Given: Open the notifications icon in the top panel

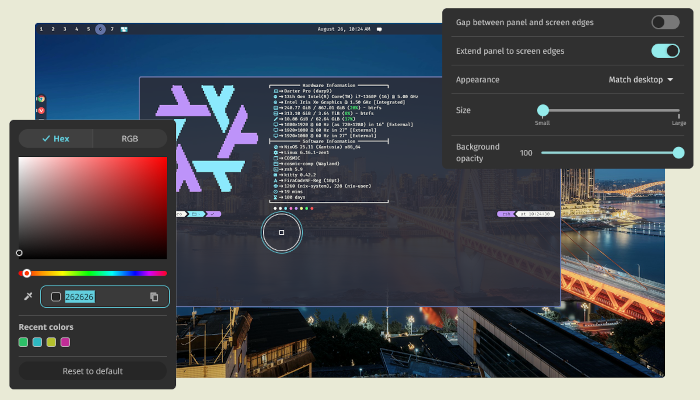Looking at the screenshot, I should pos(379,30).
